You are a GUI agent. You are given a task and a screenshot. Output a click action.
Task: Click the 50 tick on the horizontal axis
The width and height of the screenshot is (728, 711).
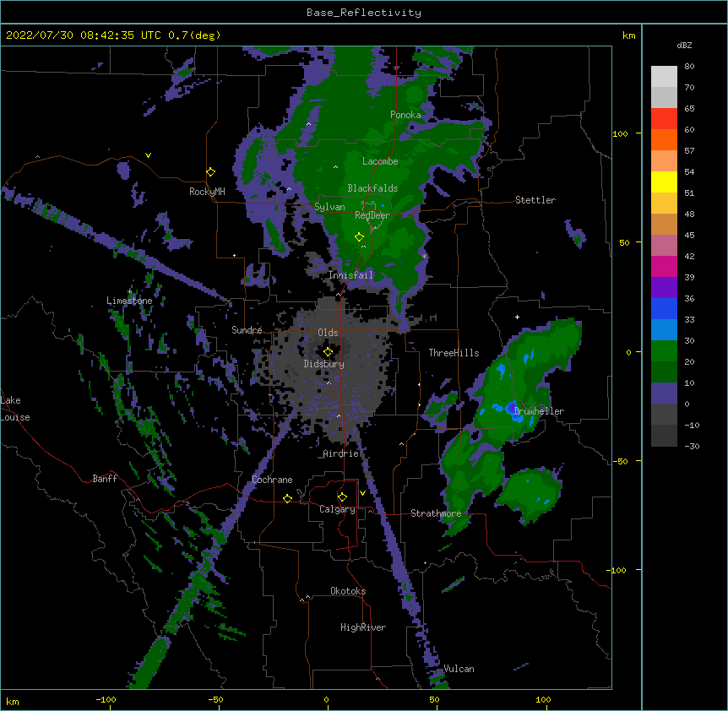click(434, 699)
